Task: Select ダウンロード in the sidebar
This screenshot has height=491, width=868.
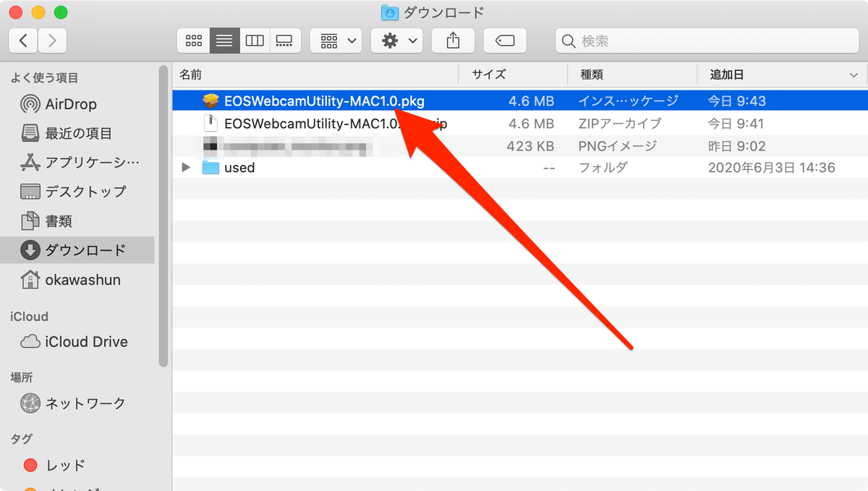Action: (x=77, y=250)
